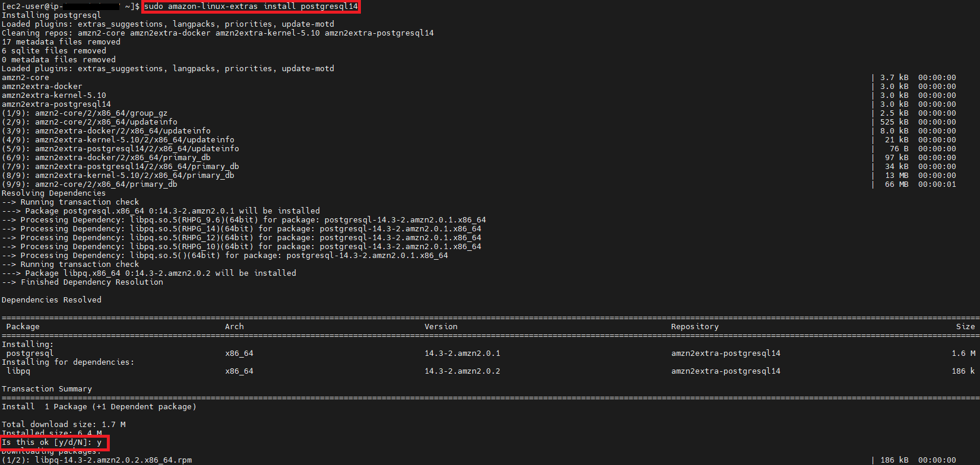Click the '(3/9): amzn2extra-docker/2/x86_64/updateinfo' line
This screenshot has height=465, width=980.
(x=106, y=131)
